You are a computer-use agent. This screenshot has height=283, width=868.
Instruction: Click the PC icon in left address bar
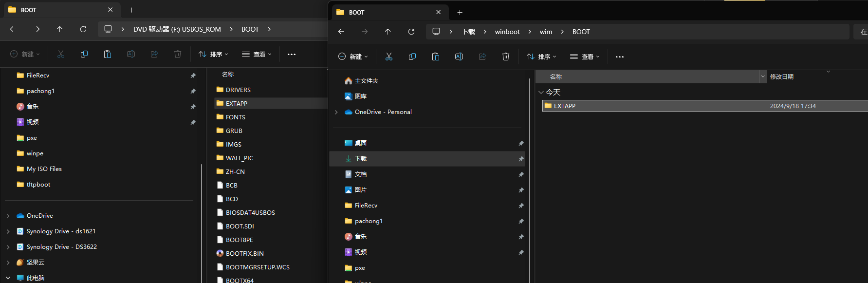tap(108, 29)
